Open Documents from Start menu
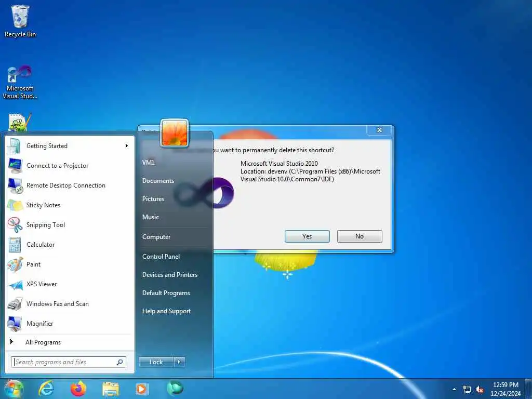Screen dimensions: 532x399 point(158,181)
